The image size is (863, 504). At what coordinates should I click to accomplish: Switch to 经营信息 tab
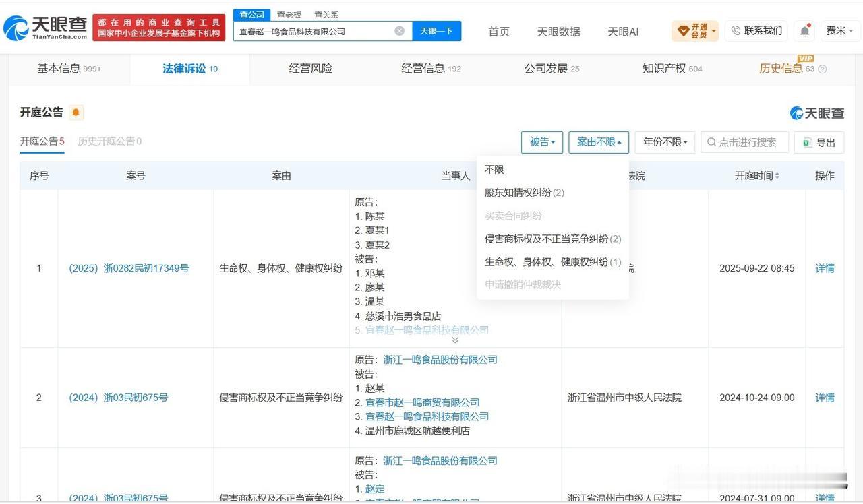point(431,69)
